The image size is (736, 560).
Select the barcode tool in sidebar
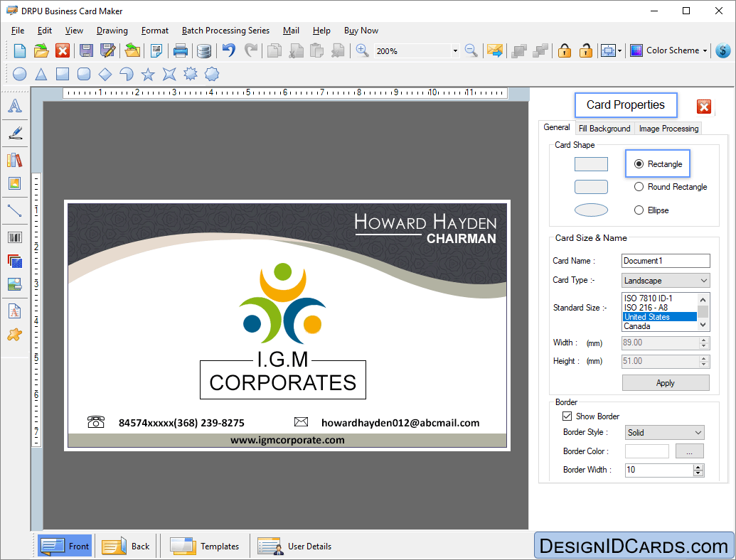(14, 237)
